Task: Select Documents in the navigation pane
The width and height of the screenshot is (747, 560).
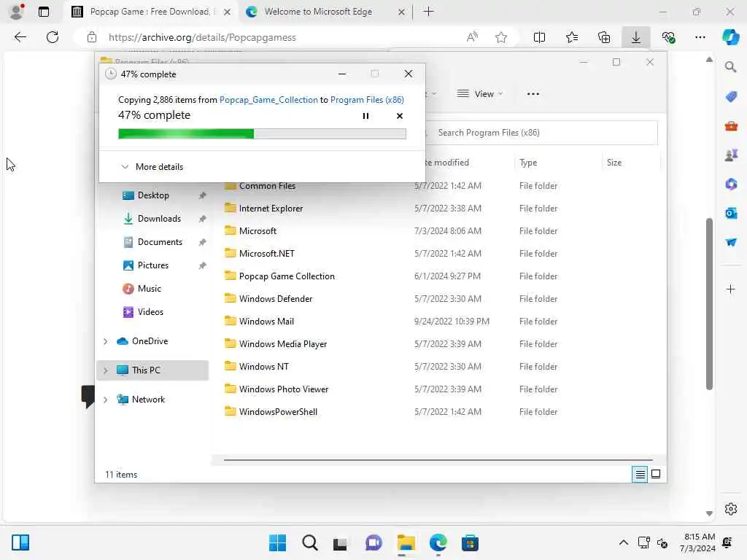Action: point(160,242)
